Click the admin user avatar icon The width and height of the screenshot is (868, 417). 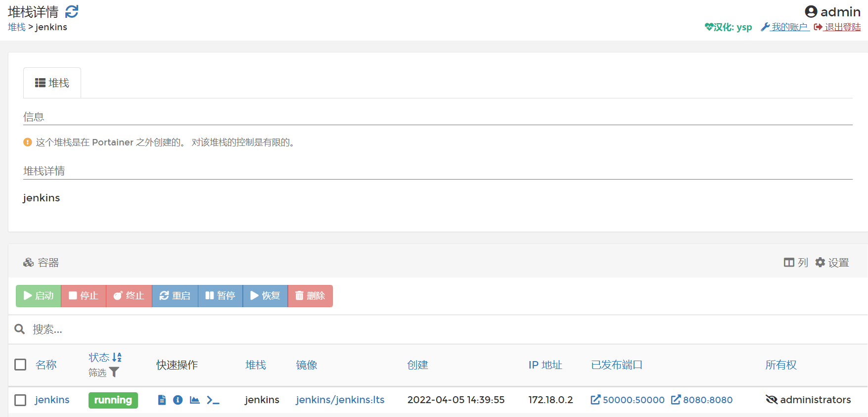(811, 11)
